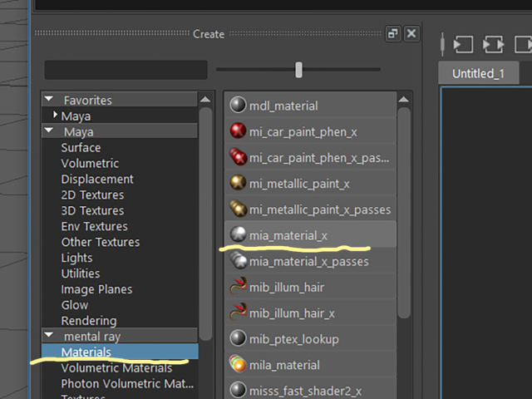Click the misss_fast_shader2_x label
This screenshot has height=399, width=532.
click(x=305, y=391)
